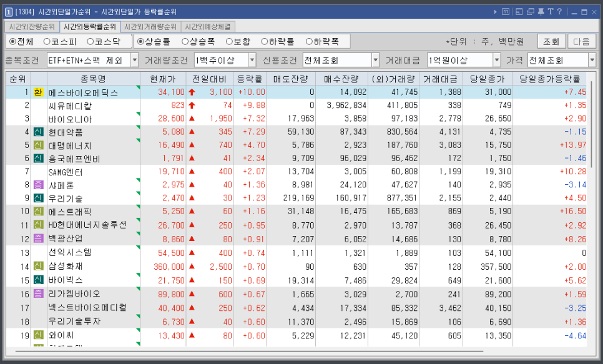Click the 증 badge on 샤페론 row
Image resolution: width=603 pixels, height=364 pixels.
tap(38, 185)
